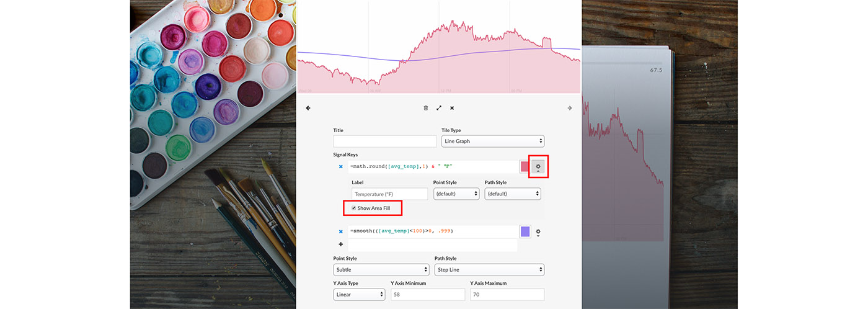Toggle the Show Area Fill checkbox
Viewport: 868px width, 309px height.
pyautogui.click(x=354, y=208)
